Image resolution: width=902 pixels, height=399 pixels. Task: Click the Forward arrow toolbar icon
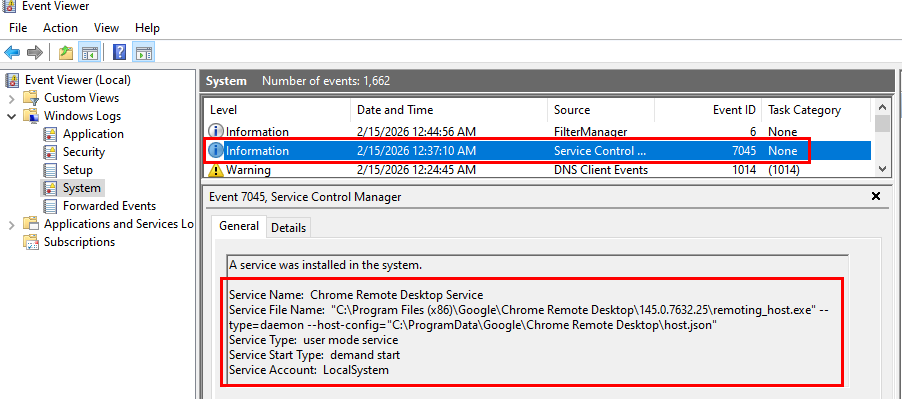click(35, 53)
